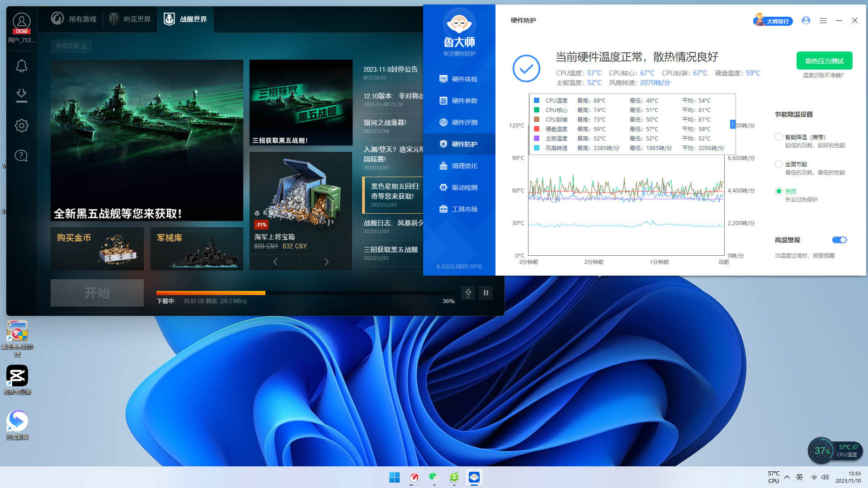
Task: Open the green browser taskbar icon
Action: tap(454, 477)
